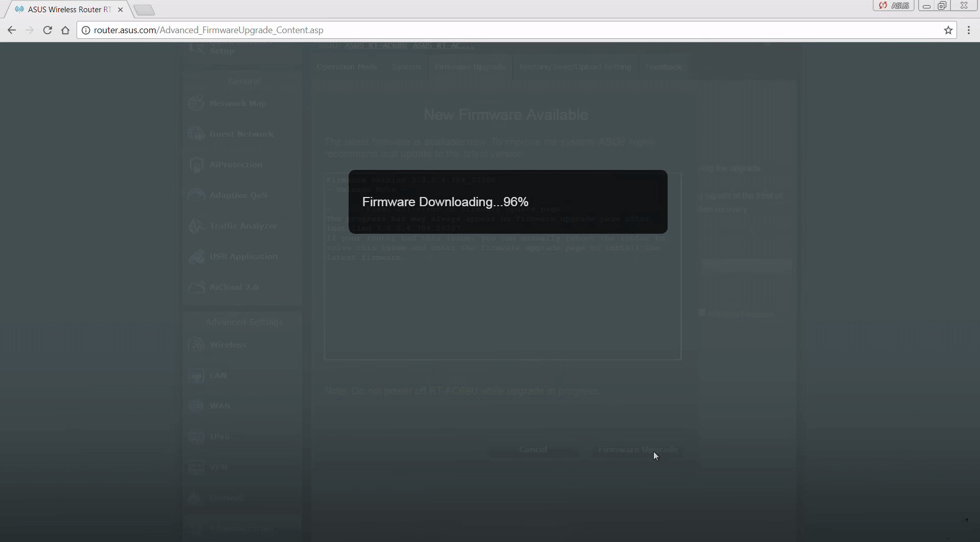Click the Firmware Upgrade button
The image size is (980, 542).
(x=638, y=450)
